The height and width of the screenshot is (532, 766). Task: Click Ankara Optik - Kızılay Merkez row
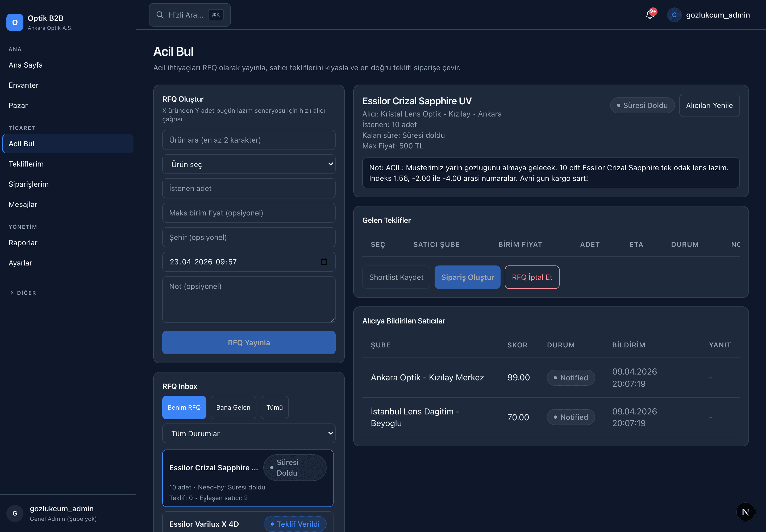click(x=551, y=377)
